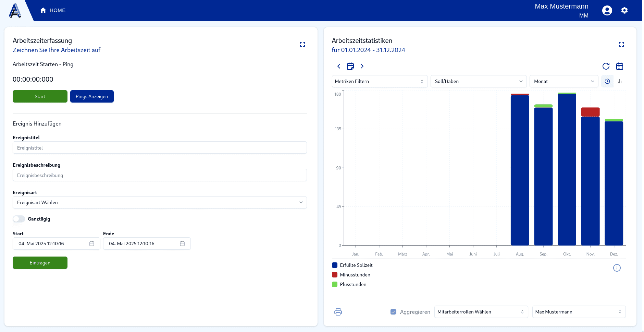Open calendar picker for Ende date
644x332 pixels.
click(182, 244)
